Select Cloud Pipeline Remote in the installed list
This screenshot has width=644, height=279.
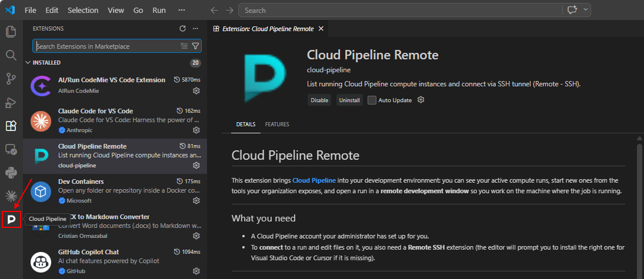[115, 156]
